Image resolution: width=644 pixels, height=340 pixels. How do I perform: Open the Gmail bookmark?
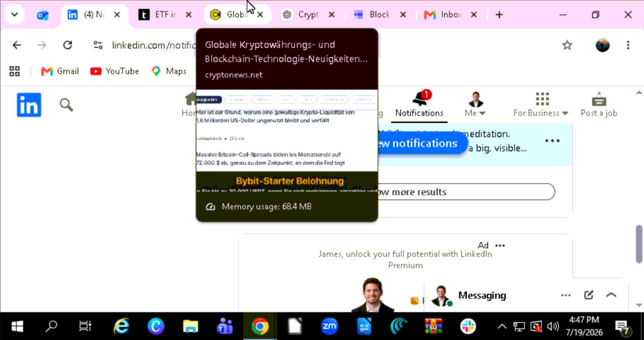[x=60, y=71]
